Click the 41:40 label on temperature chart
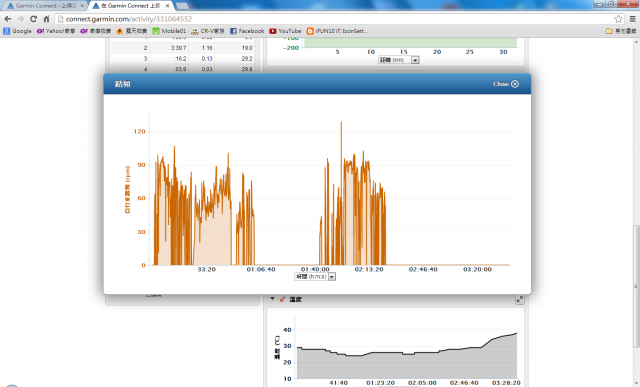Viewport: 640px width, 387px height. 338,383
